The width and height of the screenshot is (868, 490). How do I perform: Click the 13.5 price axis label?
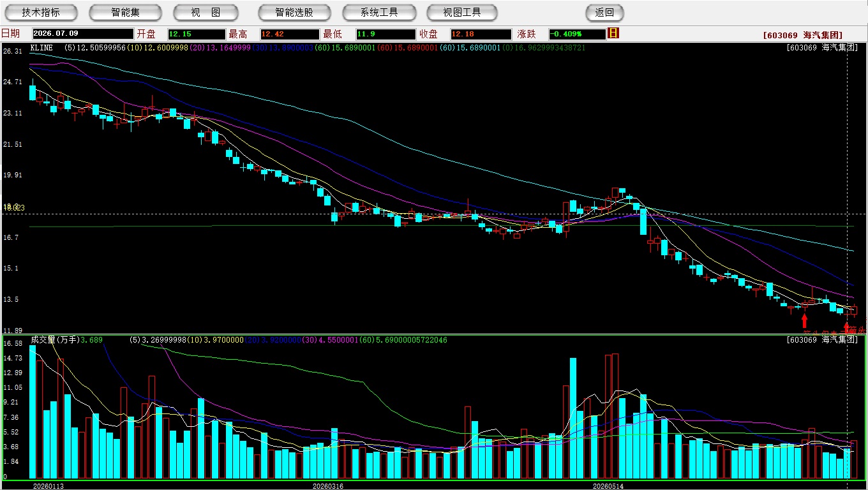pyautogui.click(x=11, y=299)
